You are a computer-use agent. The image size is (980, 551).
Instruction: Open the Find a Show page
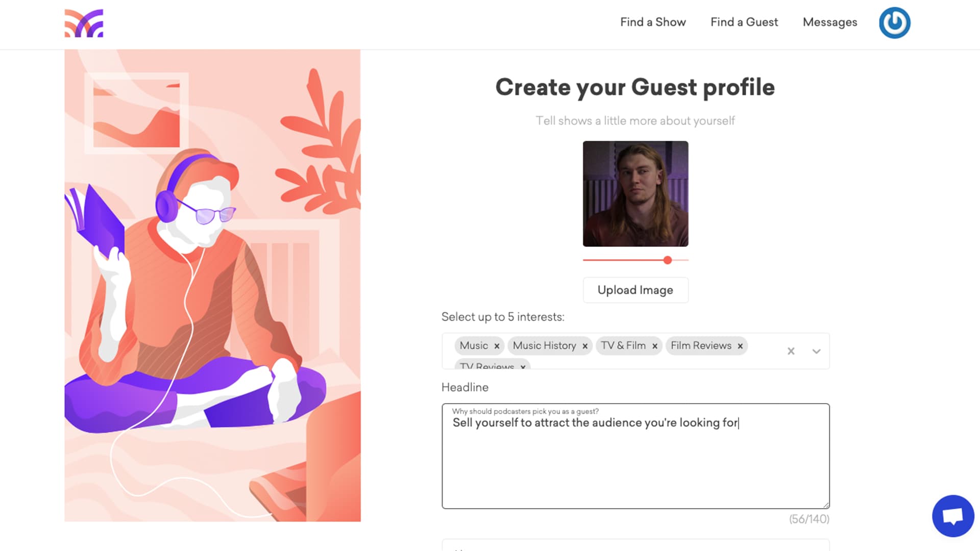point(653,22)
